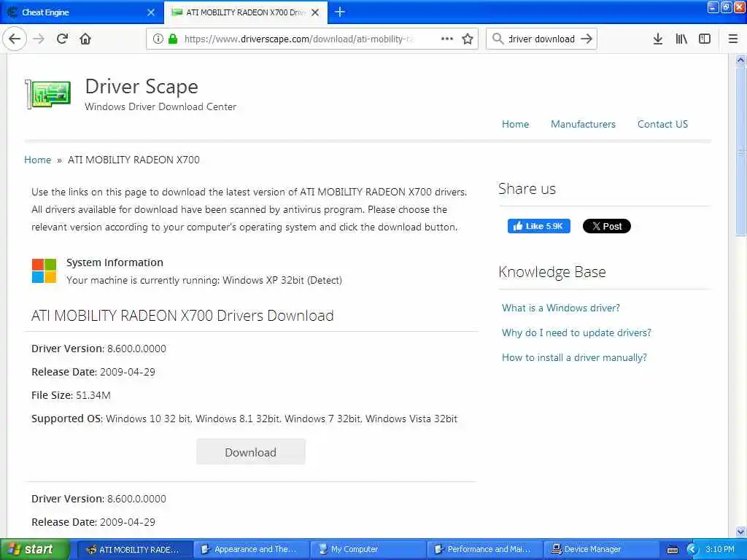Image resolution: width=747 pixels, height=560 pixels.
Task: Click the 'driver download' search field
Action: point(541,39)
